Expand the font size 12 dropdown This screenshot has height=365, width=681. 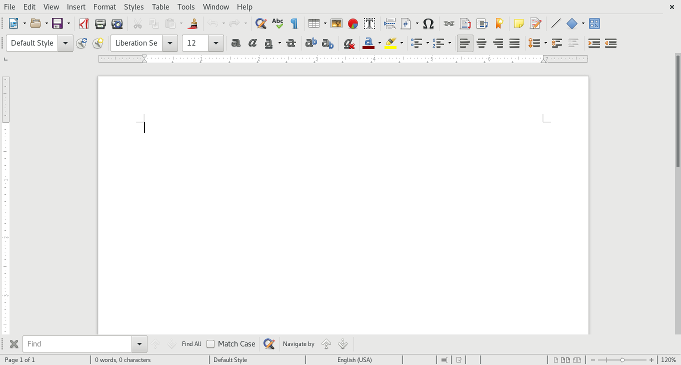click(216, 43)
